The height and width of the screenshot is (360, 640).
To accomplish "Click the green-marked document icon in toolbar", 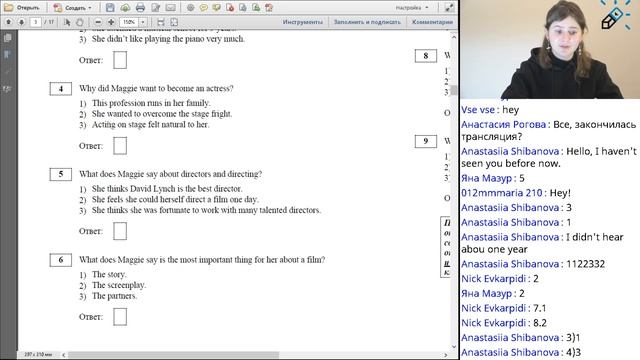I will pos(256,7).
